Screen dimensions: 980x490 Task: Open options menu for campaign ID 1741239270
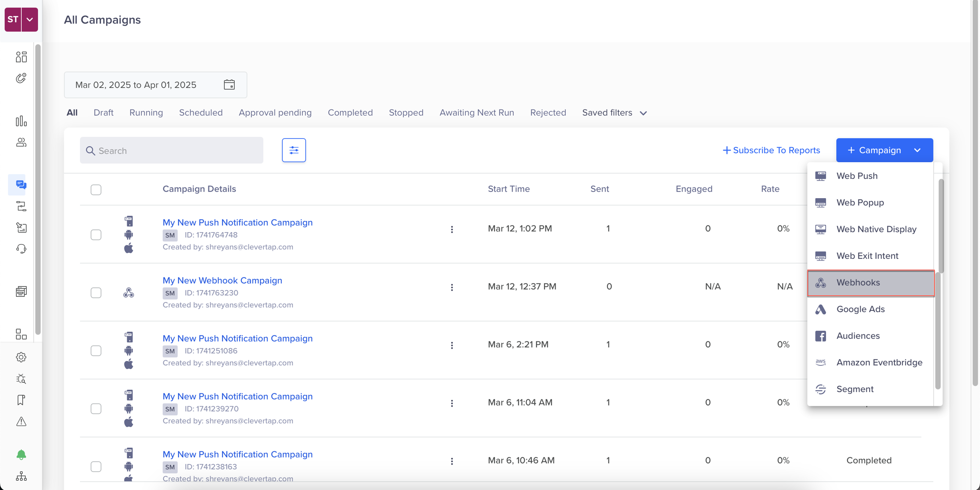[x=452, y=403]
